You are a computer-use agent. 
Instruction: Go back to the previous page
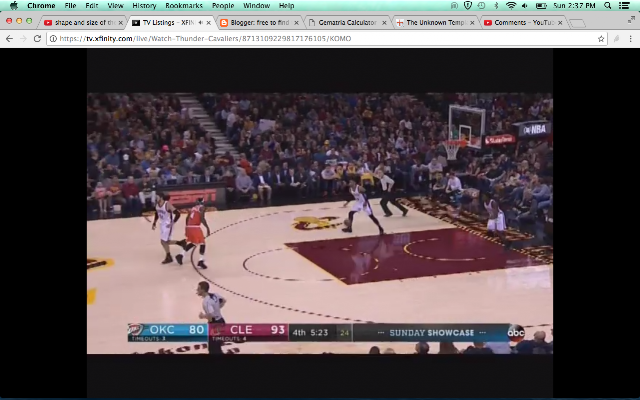9,38
